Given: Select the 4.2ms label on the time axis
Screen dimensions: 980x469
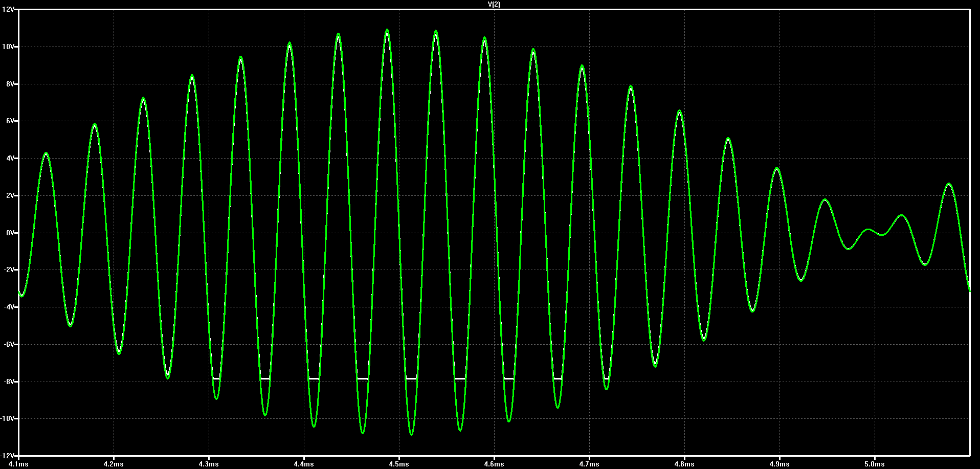Looking at the screenshot, I should pyautogui.click(x=113, y=464).
